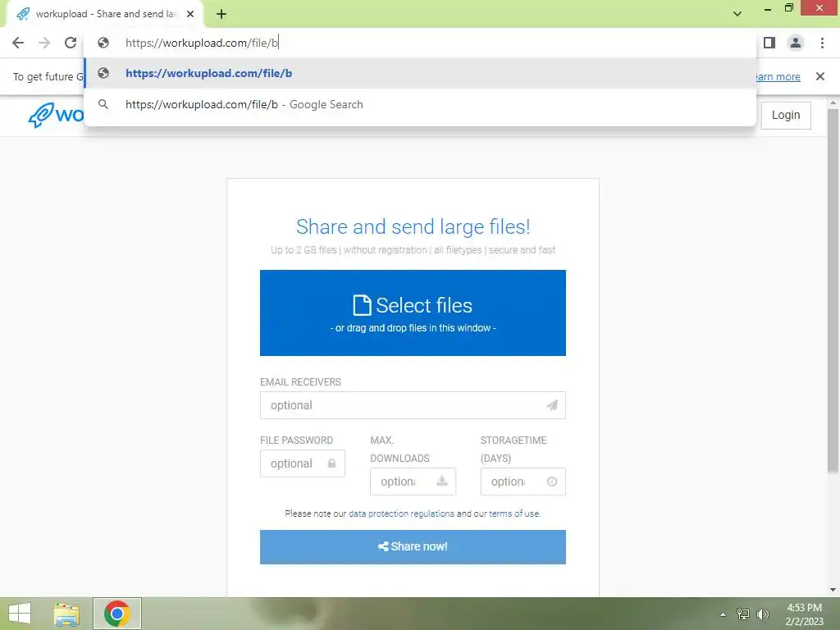This screenshot has height=630, width=840.
Task: Select the workupload tab
Action: 105,14
